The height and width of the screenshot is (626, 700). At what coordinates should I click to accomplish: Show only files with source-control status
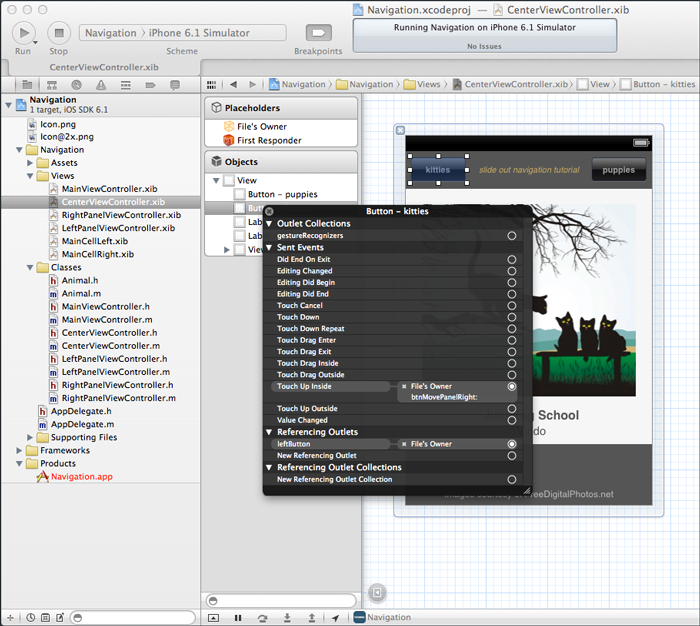point(45,618)
